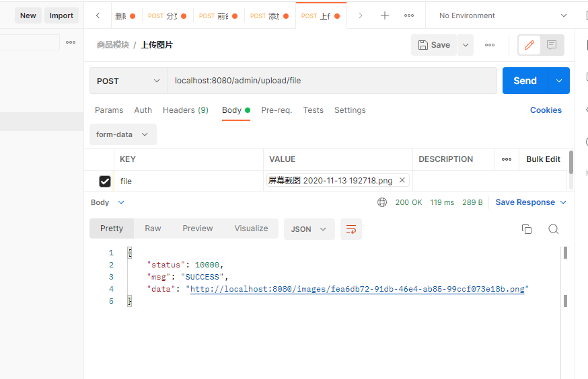Click the 119 ms response time

point(442,203)
